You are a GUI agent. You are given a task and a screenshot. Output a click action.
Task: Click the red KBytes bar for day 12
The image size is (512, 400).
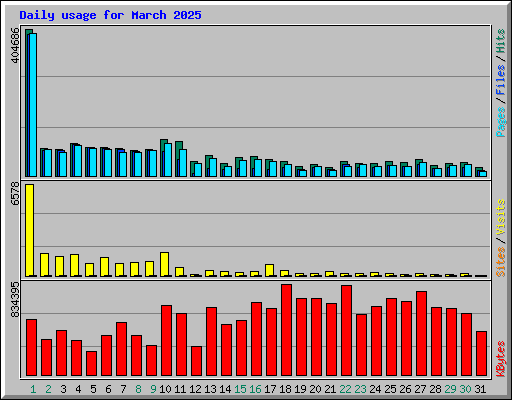(x=196, y=361)
